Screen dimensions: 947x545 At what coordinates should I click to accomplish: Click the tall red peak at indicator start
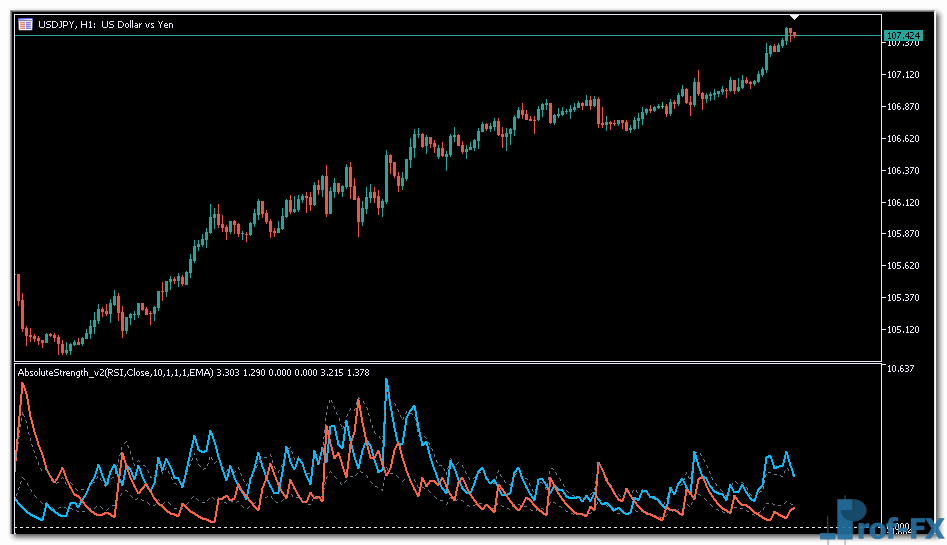pos(23,385)
